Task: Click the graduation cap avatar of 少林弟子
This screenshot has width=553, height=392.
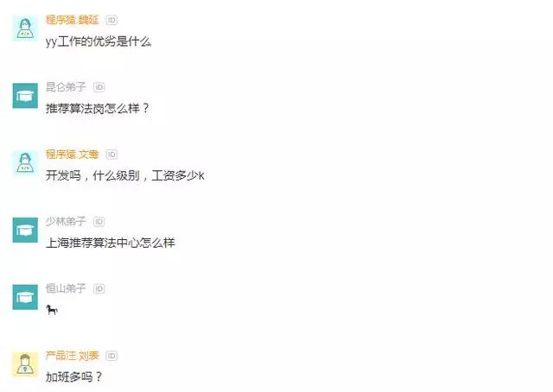Action: (25, 230)
